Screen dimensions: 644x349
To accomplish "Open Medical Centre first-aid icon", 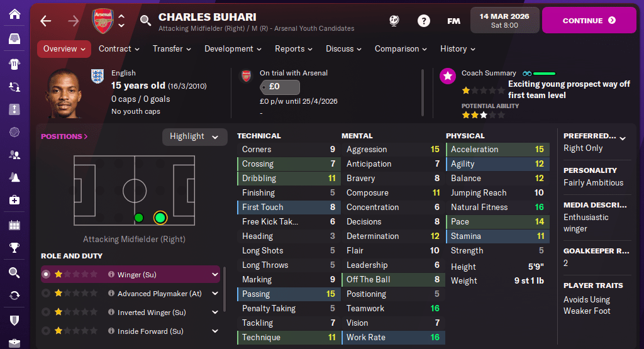I will click(x=14, y=200).
